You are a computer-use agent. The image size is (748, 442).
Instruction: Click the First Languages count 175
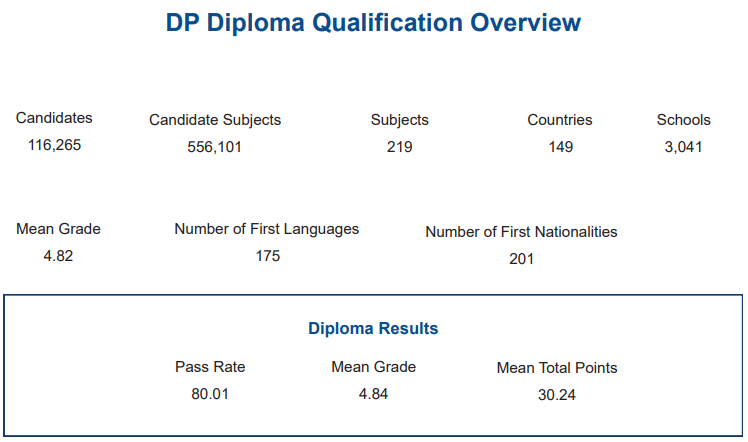[x=267, y=256]
